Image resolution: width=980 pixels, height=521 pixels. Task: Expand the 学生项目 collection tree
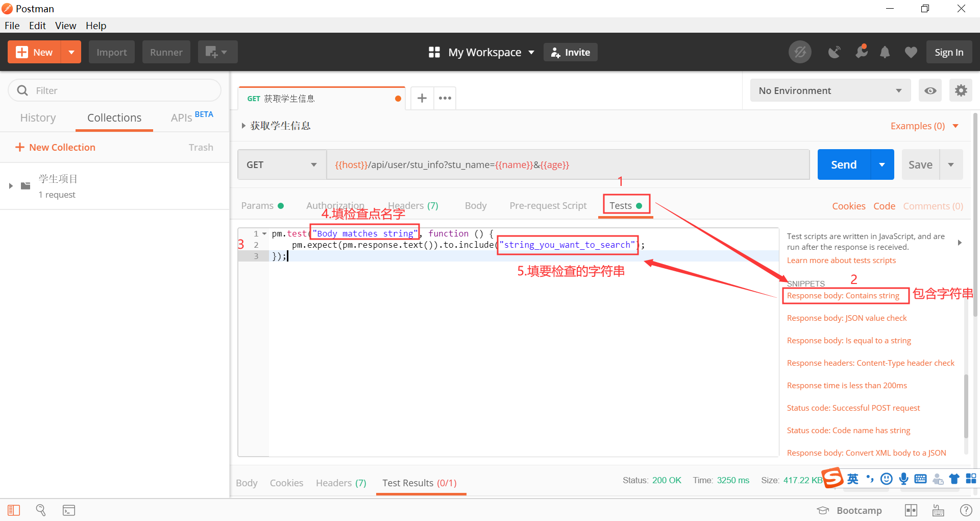pos(11,186)
